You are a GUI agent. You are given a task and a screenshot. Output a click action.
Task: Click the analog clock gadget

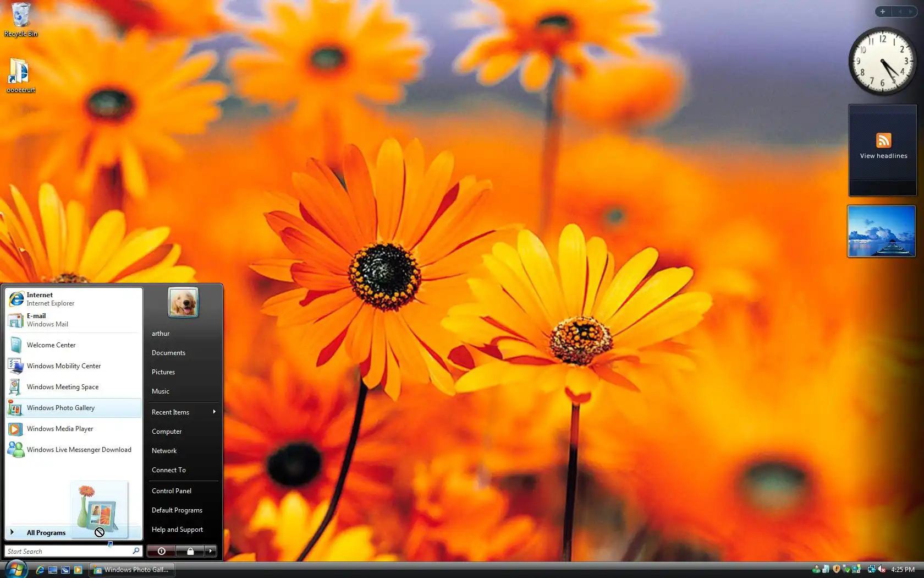(882, 61)
